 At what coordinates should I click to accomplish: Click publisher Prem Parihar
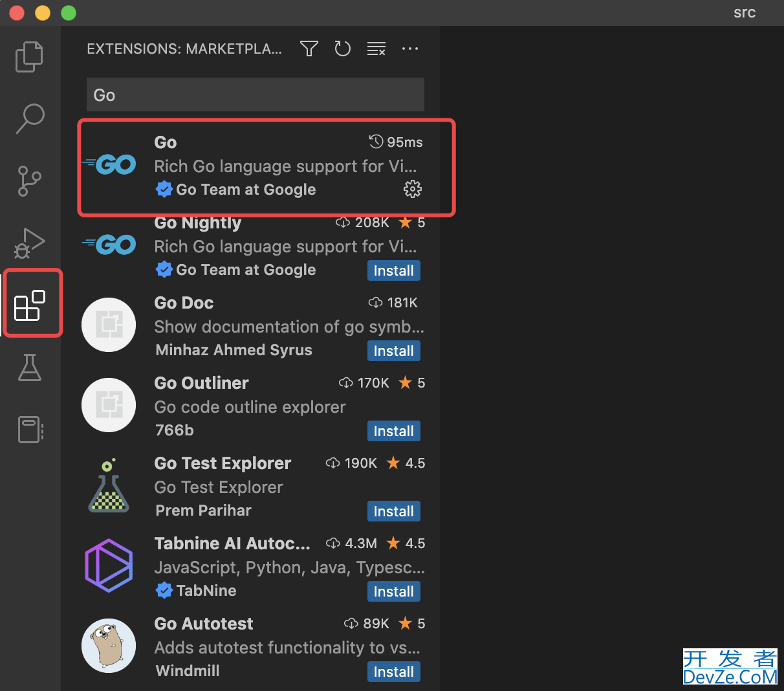tap(204, 510)
